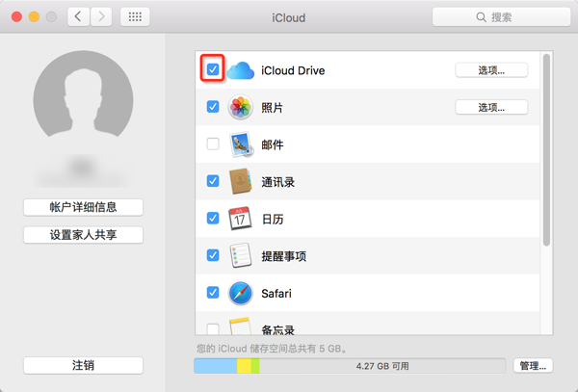Click the Notes icon for 备忘录

[x=240, y=327]
